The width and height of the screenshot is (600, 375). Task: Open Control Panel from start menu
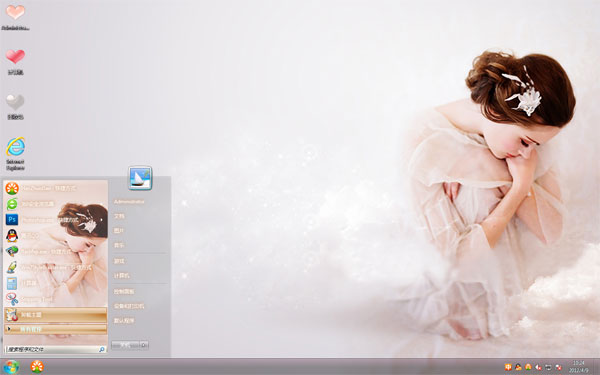124,292
